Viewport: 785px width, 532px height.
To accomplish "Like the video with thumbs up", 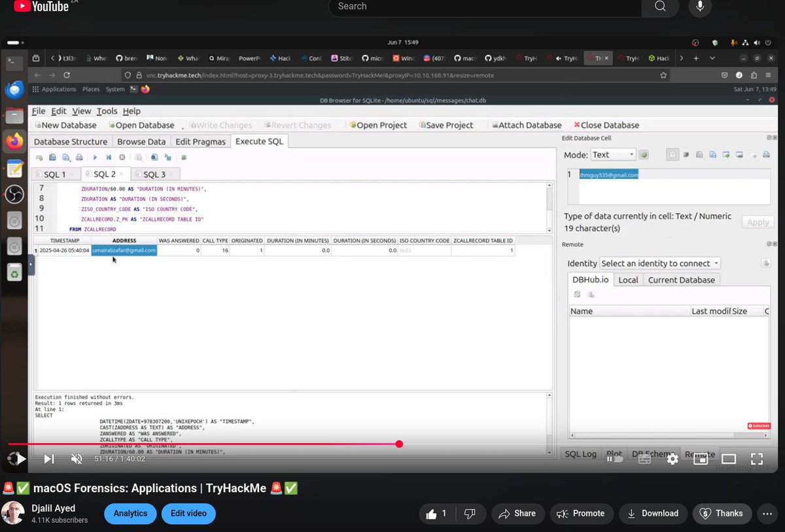I will click(437, 514).
